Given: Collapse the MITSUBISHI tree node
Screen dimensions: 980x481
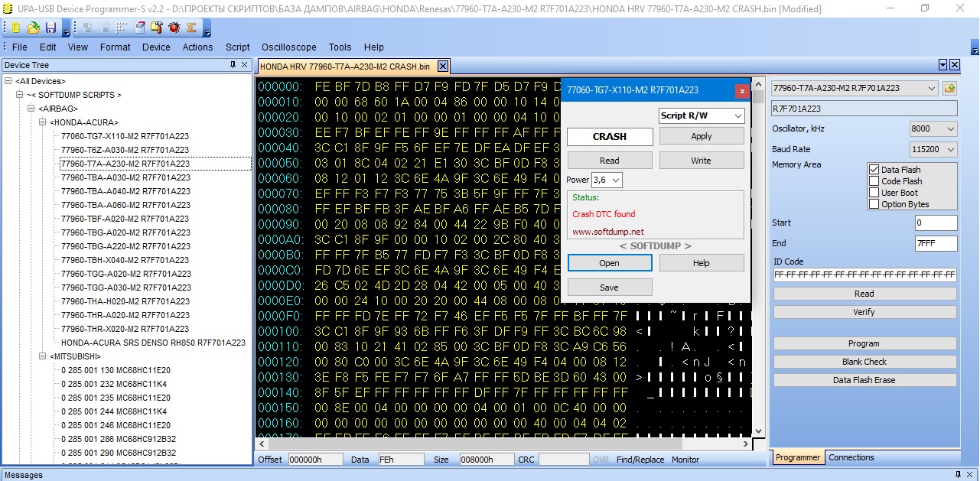Looking at the screenshot, I should [43, 356].
